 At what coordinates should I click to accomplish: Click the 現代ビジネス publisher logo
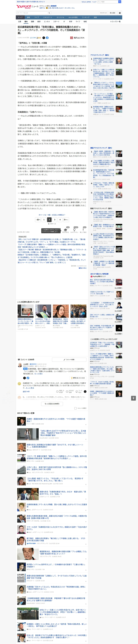pos(77,38)
